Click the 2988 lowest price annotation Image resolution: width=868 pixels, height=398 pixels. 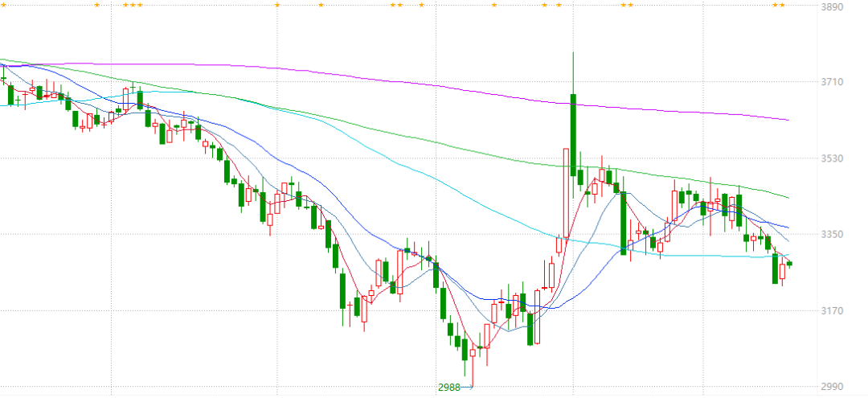[449, 387]
